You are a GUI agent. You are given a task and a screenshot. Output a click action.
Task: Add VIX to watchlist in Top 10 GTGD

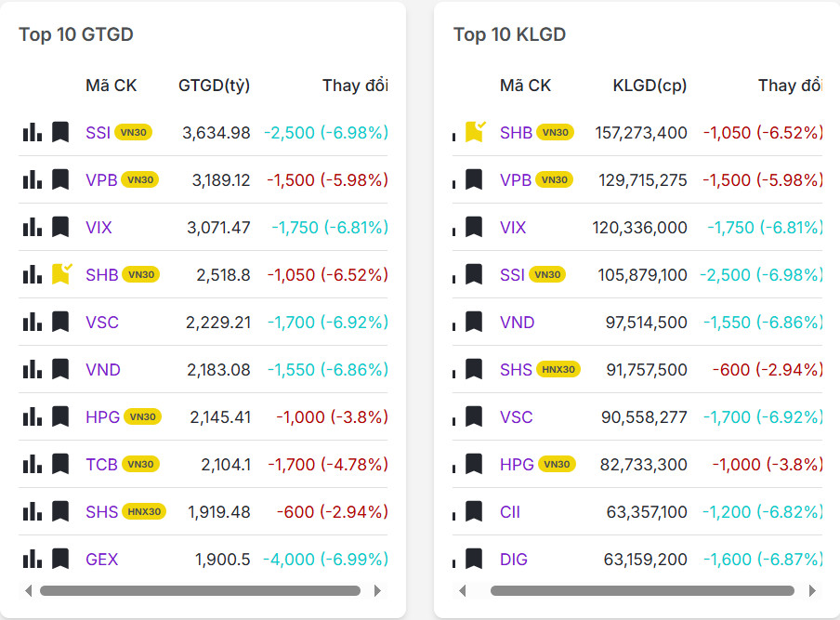(60, 227)
